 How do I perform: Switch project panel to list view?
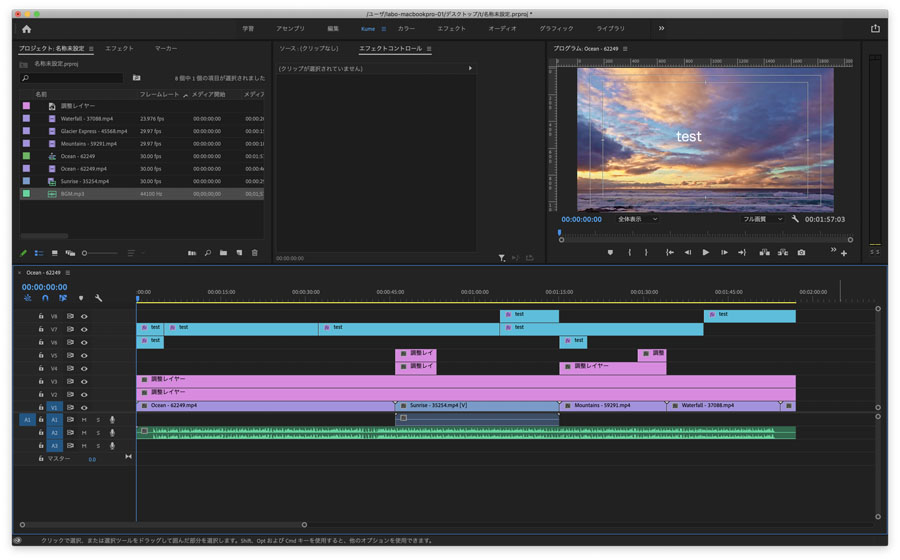coord(39,253)
